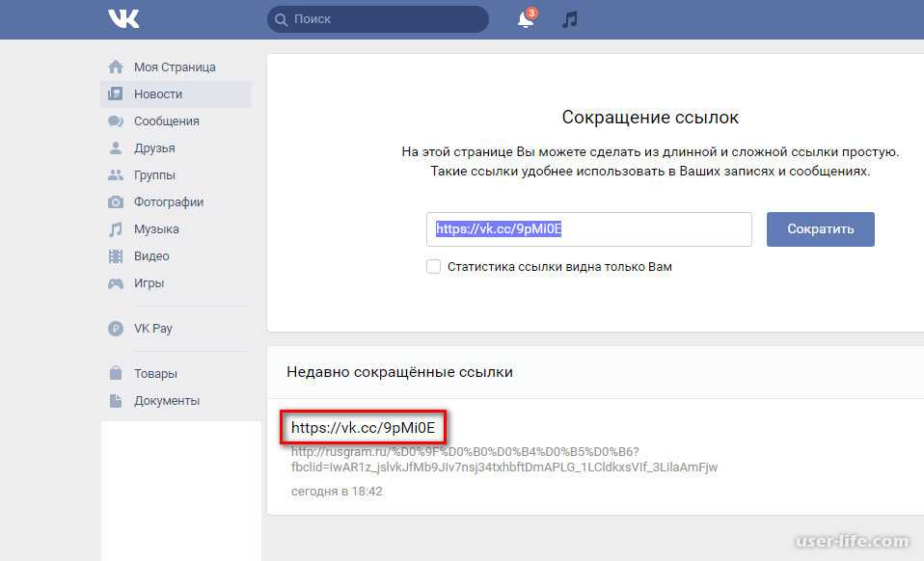
Task: Open Моя Страница menu item
Action: (176, 67)
